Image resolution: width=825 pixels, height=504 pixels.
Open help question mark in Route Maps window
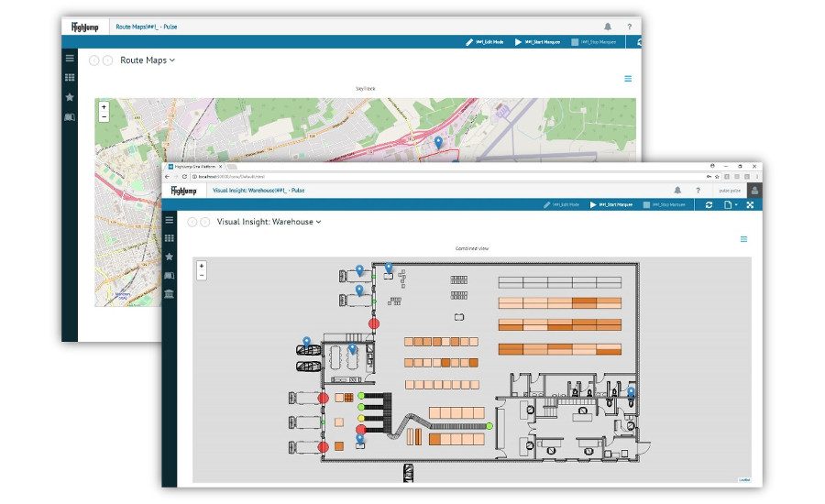pyautogui.click(x=629, y=27)
